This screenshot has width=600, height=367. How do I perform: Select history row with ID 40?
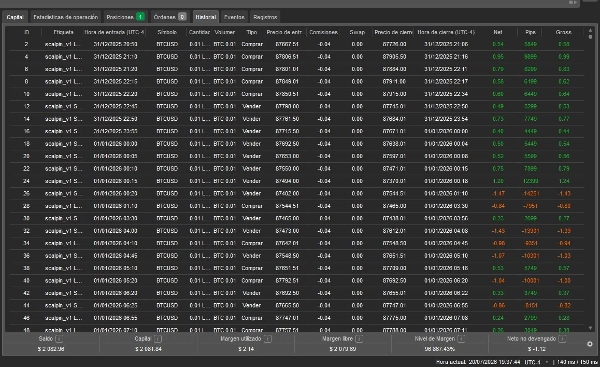297,281
